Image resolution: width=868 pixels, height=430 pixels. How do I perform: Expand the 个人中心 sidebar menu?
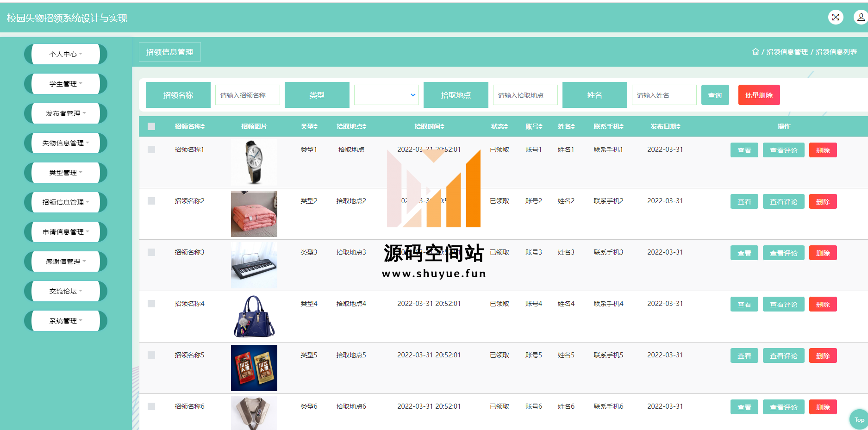click(x=66, y=54)
